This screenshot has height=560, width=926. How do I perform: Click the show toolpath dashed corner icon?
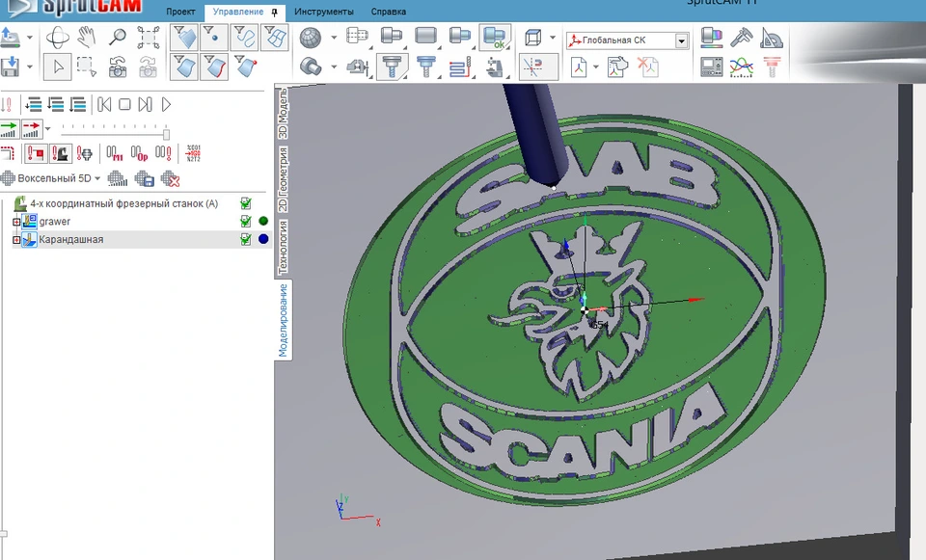pyautogui.click(x=7, y=153)
